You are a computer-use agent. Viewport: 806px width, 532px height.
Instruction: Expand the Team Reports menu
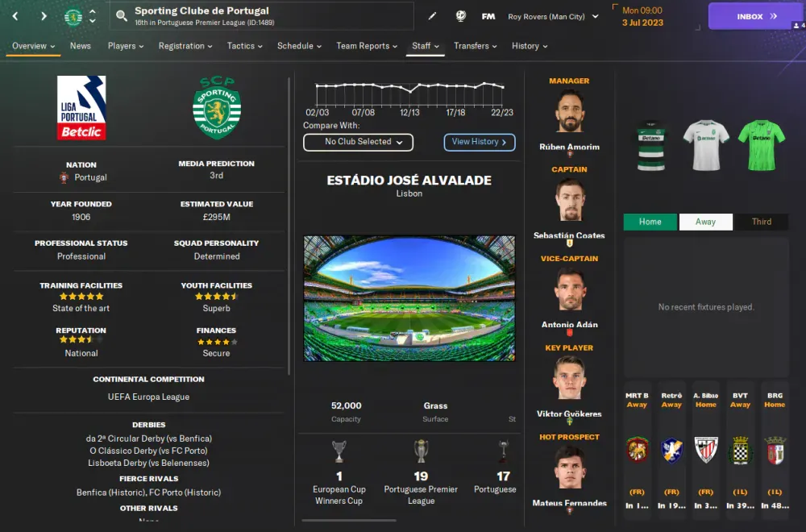(x=367, y=46)
